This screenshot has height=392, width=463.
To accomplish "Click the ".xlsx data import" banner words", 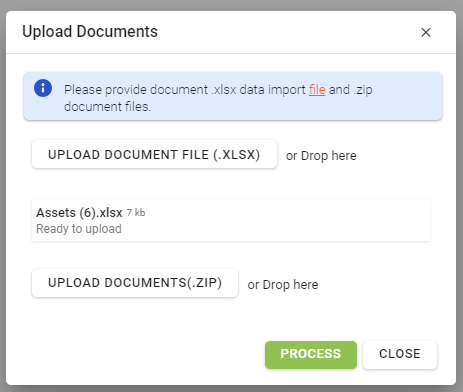I will (258, 90).
